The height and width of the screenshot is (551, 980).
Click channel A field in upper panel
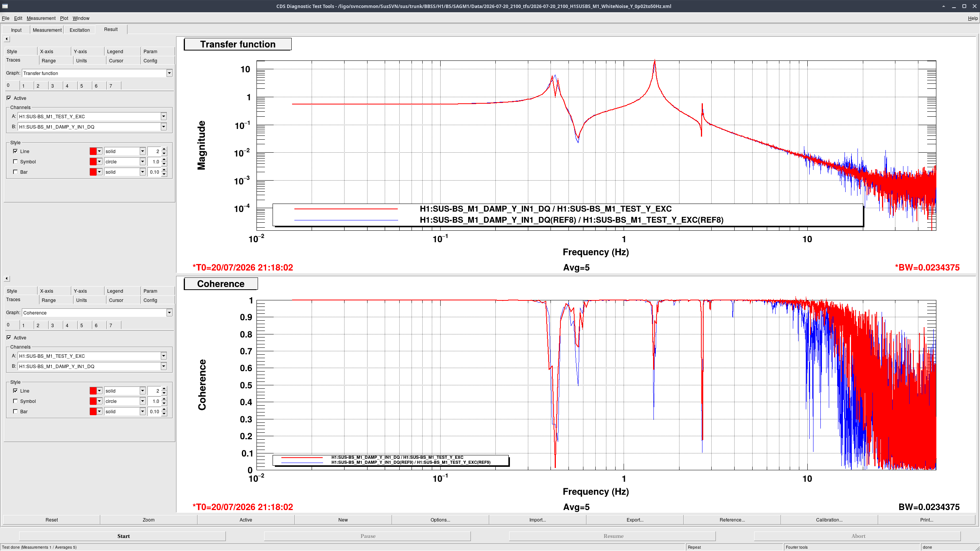coord(89,116)
